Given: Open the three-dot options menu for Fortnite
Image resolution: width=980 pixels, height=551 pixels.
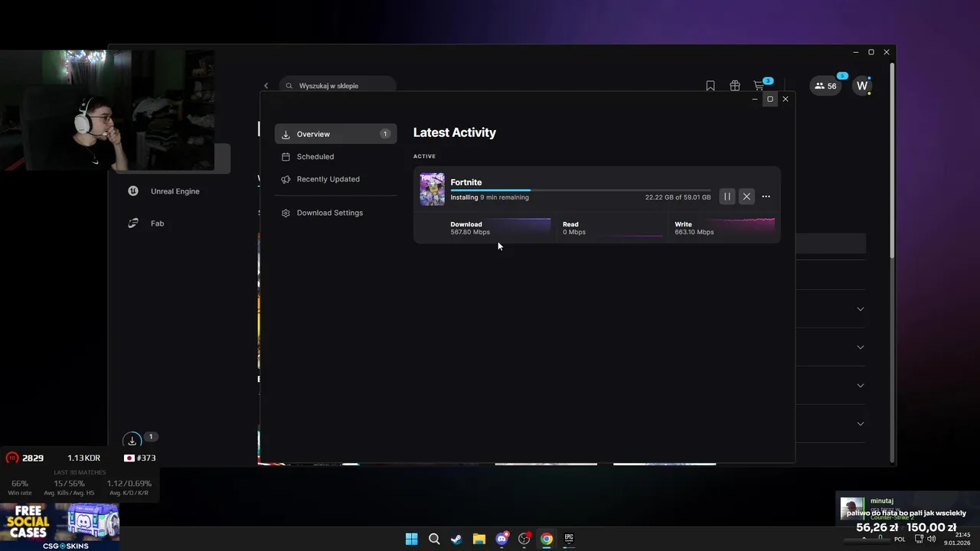Looking at the screenshot, I should tap(766, 197).
